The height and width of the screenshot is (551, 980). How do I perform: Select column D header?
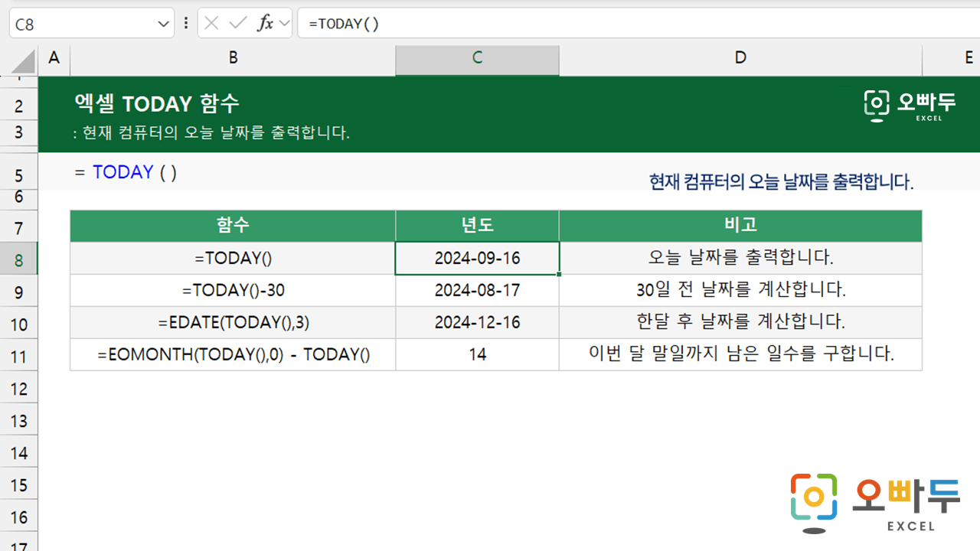click(x=740, y=57)
